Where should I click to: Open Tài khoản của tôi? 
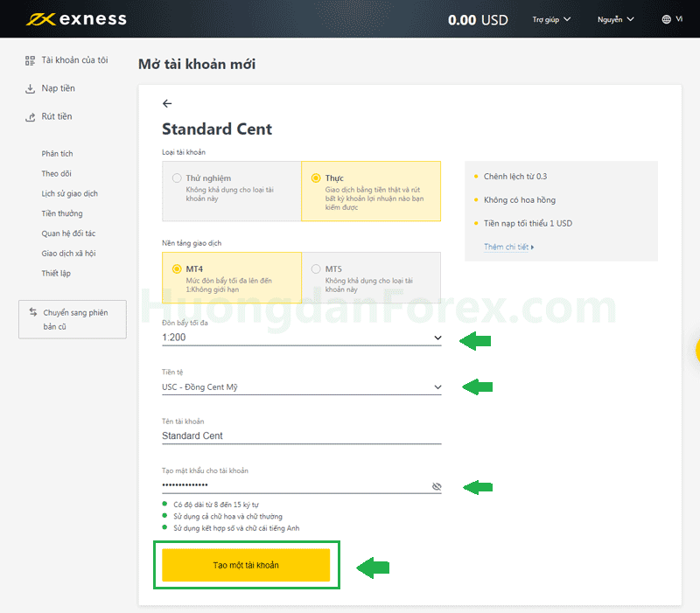(74, 60)
